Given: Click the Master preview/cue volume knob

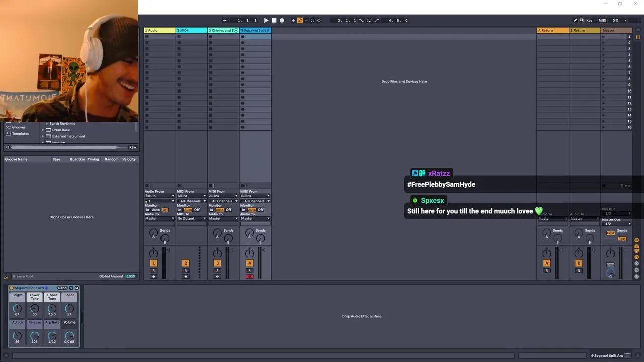Looking at the screenshot, I should pos(610,274).
